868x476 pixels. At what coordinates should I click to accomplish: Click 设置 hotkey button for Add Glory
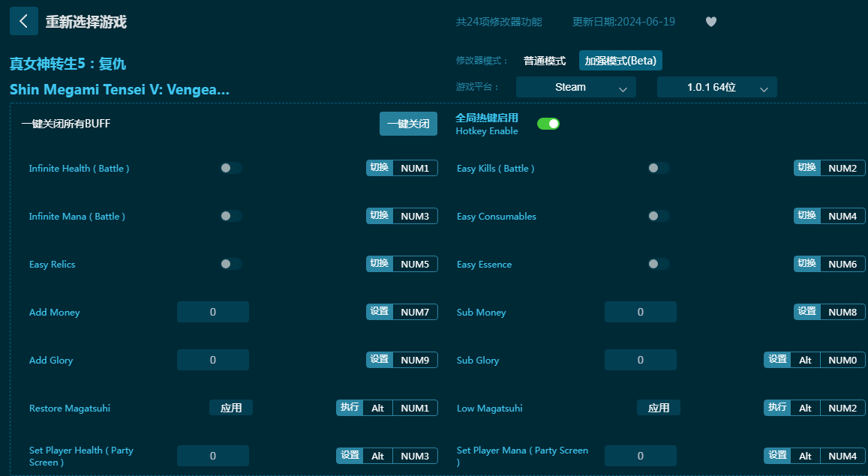379,360
